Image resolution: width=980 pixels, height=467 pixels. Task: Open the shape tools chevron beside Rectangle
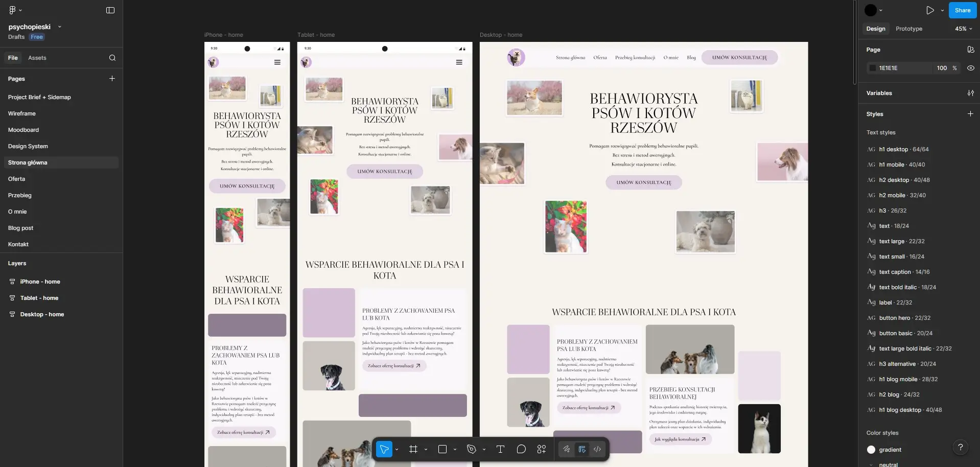(x=455, y=450)
